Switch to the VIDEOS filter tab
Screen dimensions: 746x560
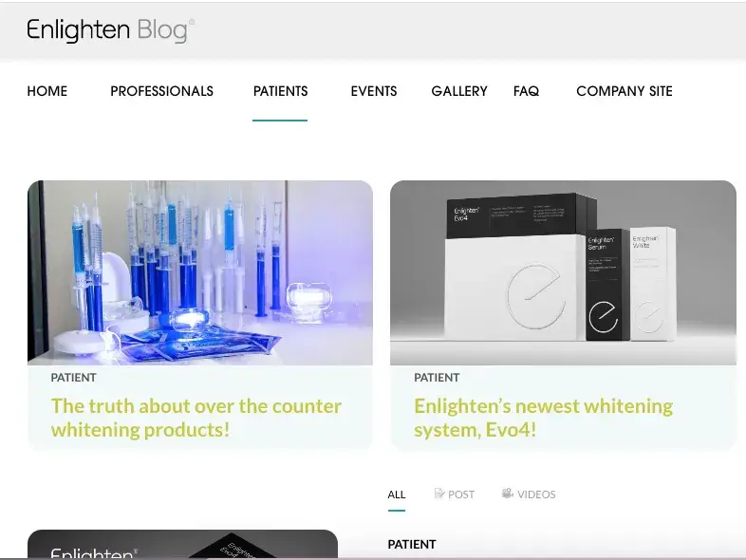pos(529,495)
